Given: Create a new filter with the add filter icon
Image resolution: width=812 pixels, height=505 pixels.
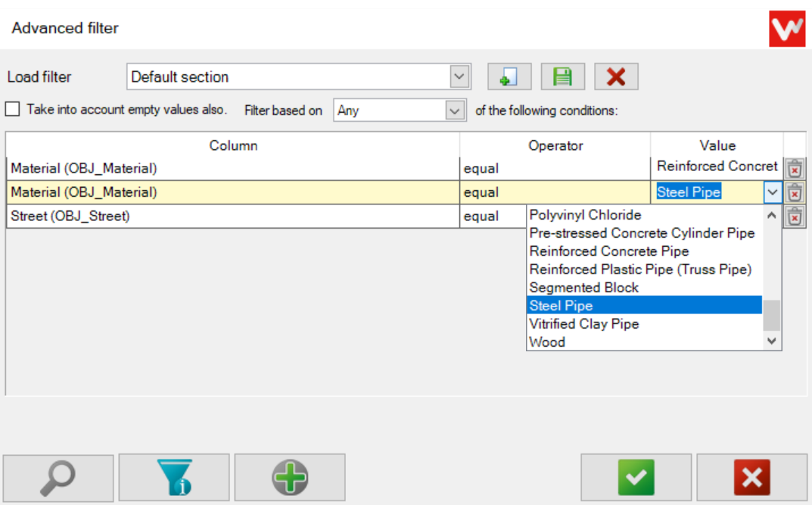Looking at the screenshot, I should 509,76.
